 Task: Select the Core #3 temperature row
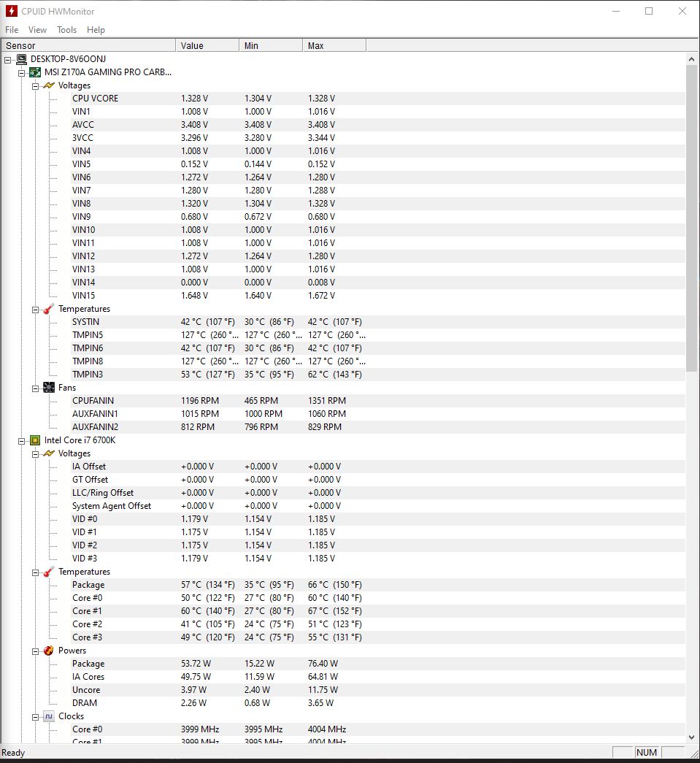point(378,637)
